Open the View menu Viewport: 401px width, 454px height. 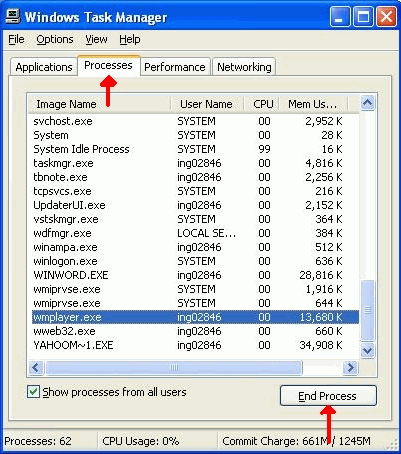pyautogui.click(x=96, y=39)
